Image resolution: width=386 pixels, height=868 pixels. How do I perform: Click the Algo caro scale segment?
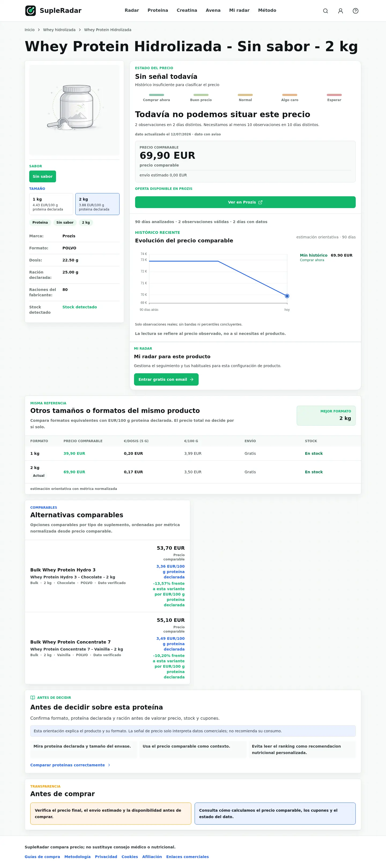[x=290, y=97]
